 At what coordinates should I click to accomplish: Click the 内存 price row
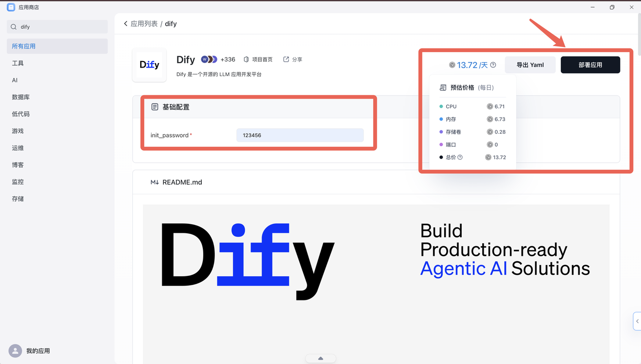(472, 119)
